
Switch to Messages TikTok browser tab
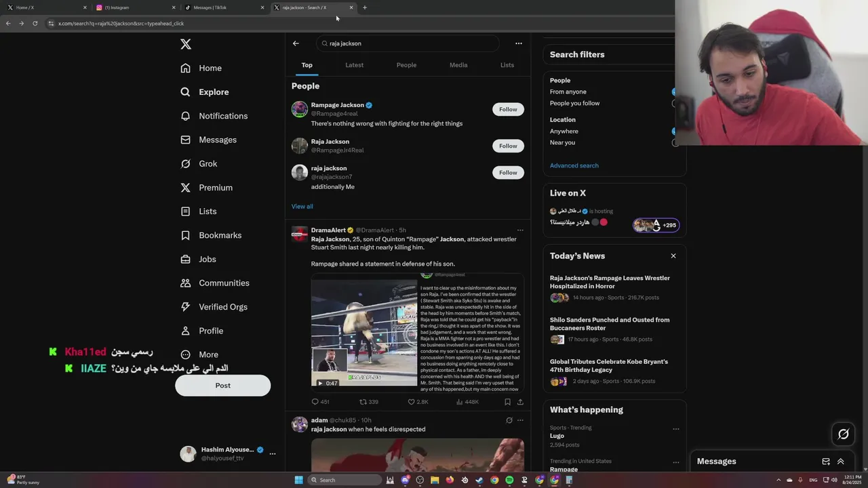pyautogui.click(x=225, y=7)
